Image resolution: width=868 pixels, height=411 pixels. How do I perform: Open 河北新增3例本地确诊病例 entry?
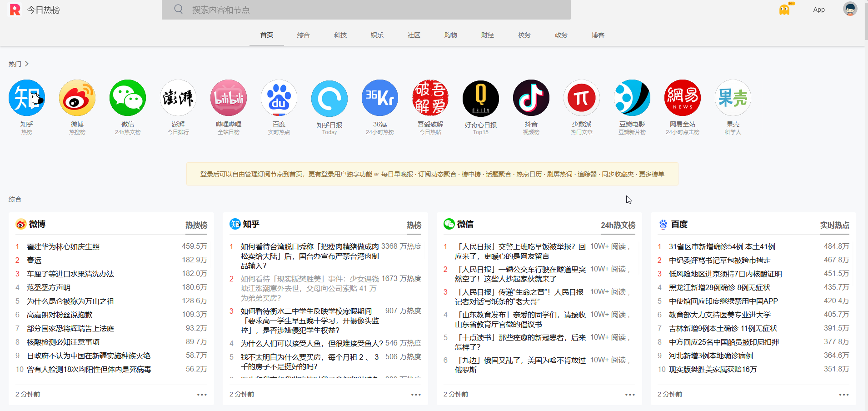(x=711, y=356)
